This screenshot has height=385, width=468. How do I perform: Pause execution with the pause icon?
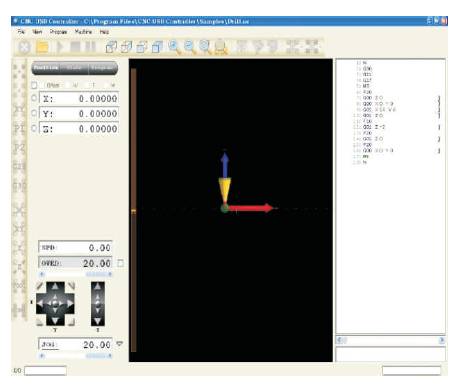click(x=90, y=47)
